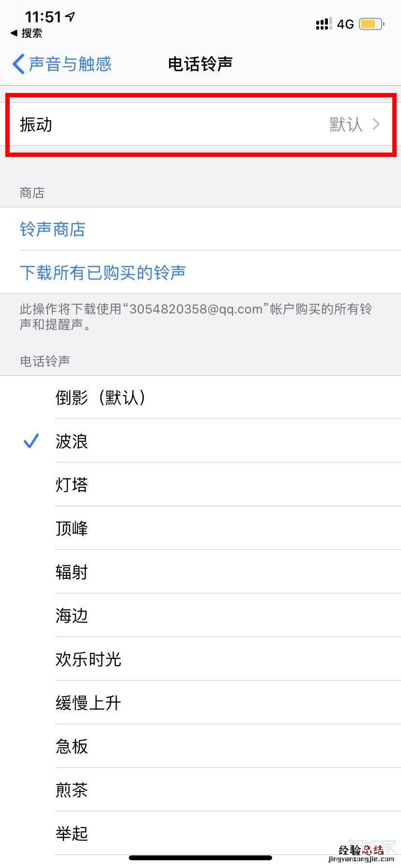
Task: Open the 振动 vibration settings row
Action: tap(200, 124)
